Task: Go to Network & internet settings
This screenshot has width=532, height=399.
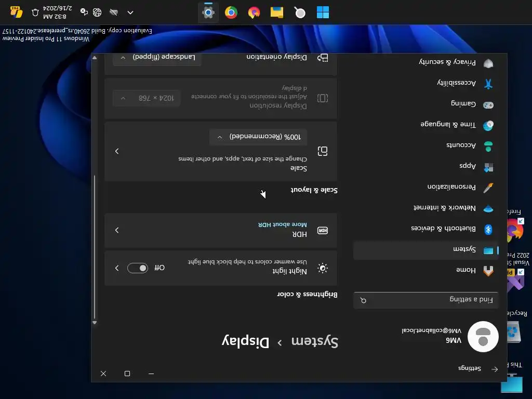Action: tap(426, 208)
